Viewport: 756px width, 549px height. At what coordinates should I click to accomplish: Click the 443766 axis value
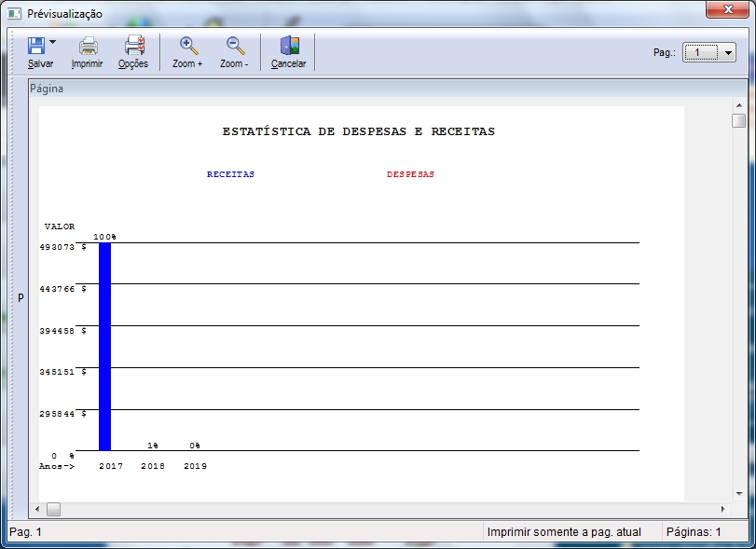click(x=57, y=289)
